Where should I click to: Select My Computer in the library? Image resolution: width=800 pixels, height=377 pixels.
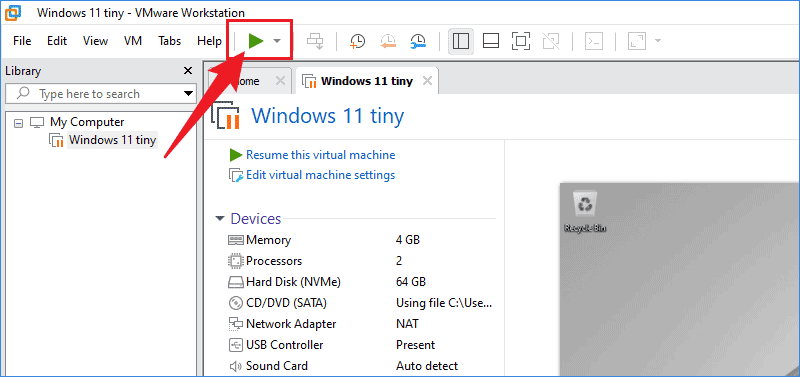[87, 122]
